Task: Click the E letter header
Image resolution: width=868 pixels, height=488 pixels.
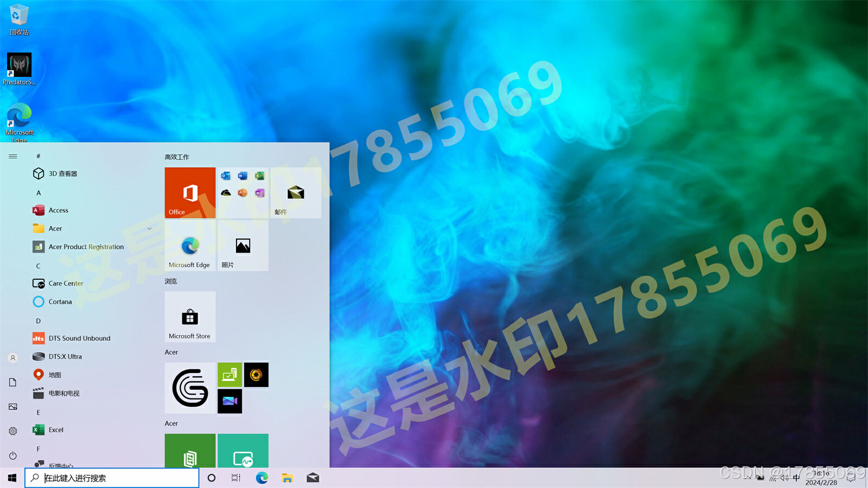Action: coord(39,413)
